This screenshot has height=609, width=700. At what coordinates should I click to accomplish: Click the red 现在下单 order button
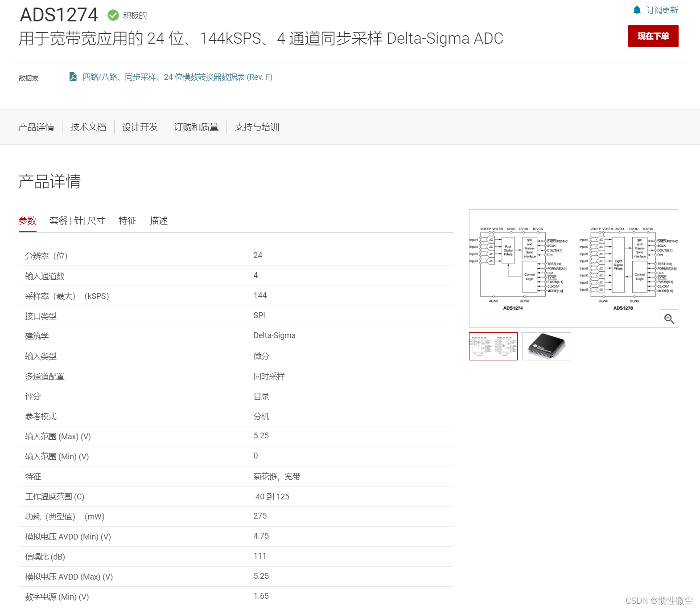pyautogui.click(x=653, y=36)
